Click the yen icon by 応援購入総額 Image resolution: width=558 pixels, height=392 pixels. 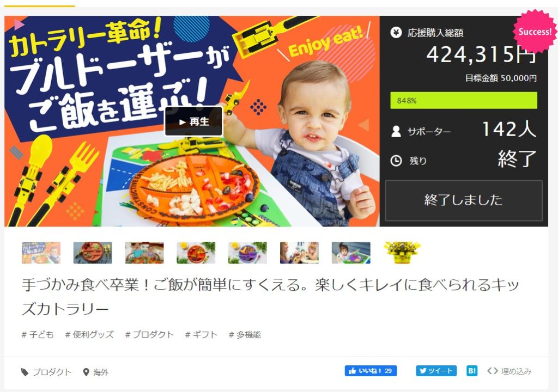396,33
